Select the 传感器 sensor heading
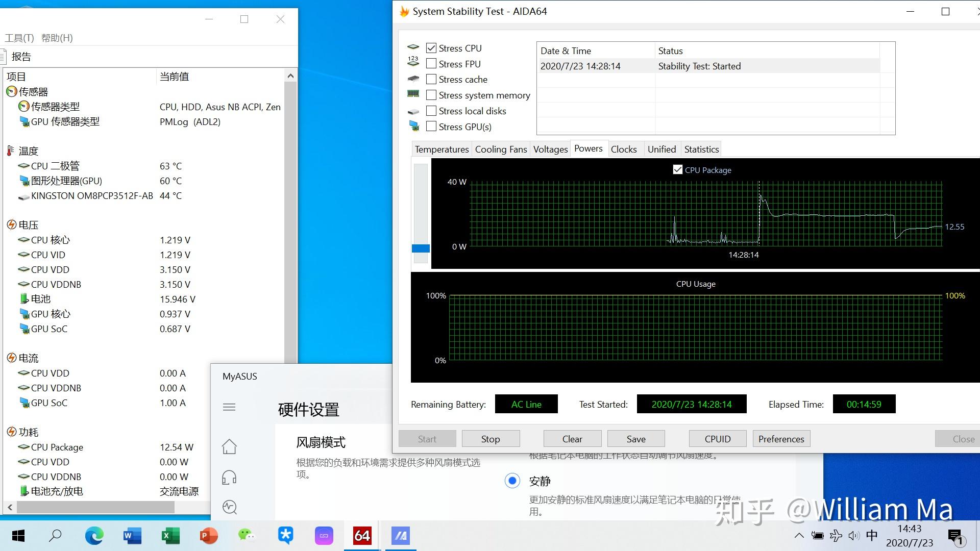Screen dimensions: 980x551 click(33, 92)
